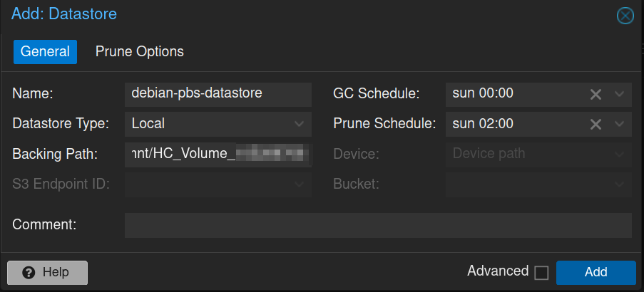Click in the Comment text field

[x=378, y=225]
